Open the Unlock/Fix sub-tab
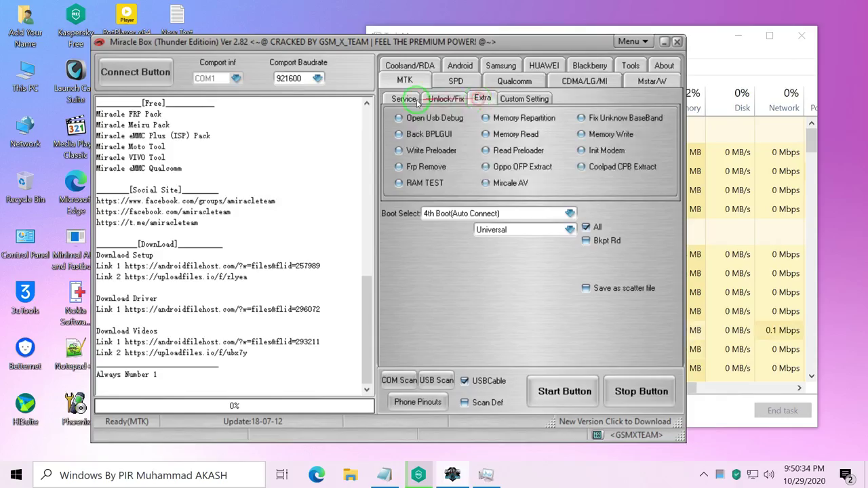Screen dimensions: 868x488 445,98
